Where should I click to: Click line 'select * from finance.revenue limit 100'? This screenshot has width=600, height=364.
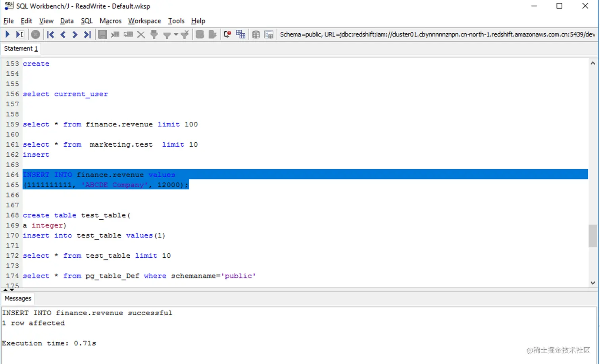point(110,124)
